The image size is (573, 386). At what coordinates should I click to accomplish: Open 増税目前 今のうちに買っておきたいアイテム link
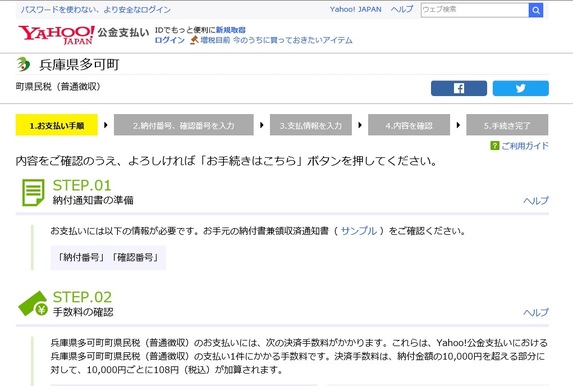pyautogui.click(x=276, y=40)
